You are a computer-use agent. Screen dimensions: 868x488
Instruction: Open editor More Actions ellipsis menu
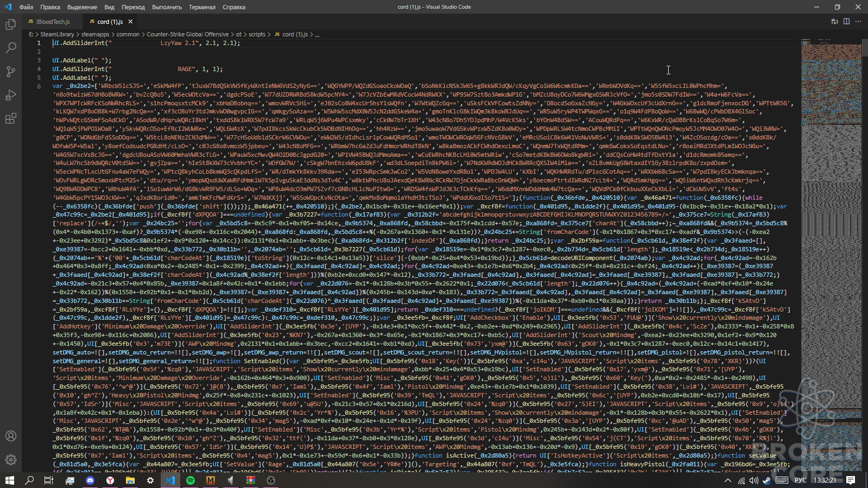click(858, 22)
